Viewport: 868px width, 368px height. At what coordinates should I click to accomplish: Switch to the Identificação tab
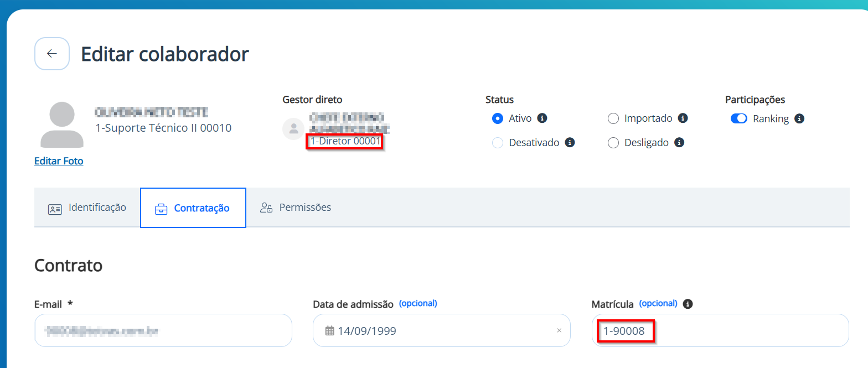click(x=87, y=208)
